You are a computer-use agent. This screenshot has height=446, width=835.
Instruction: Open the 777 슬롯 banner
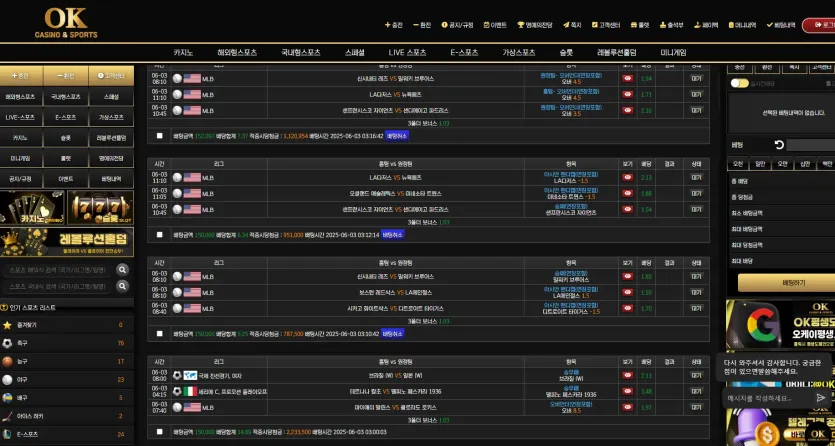click(x=101, y=208)
